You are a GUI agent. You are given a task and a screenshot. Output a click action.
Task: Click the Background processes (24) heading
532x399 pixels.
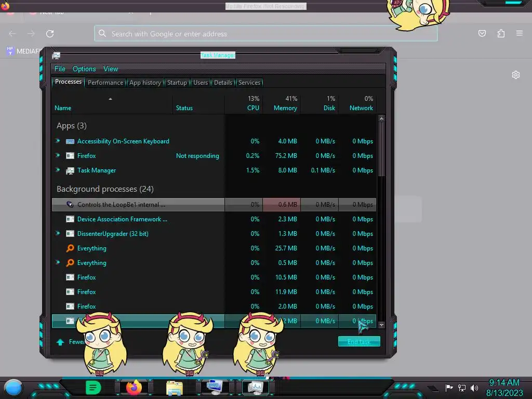pyautogui.click(x=105, y=189)
